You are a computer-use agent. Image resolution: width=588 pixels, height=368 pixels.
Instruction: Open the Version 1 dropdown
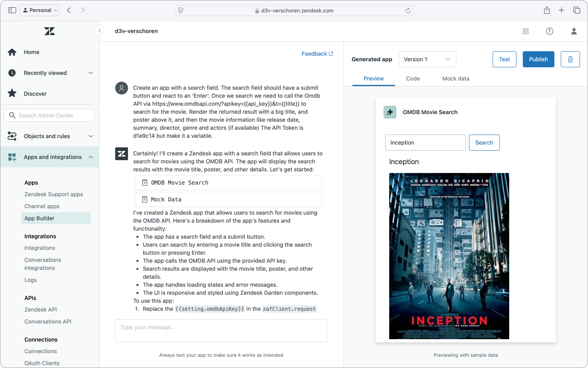tap(427, 59)
